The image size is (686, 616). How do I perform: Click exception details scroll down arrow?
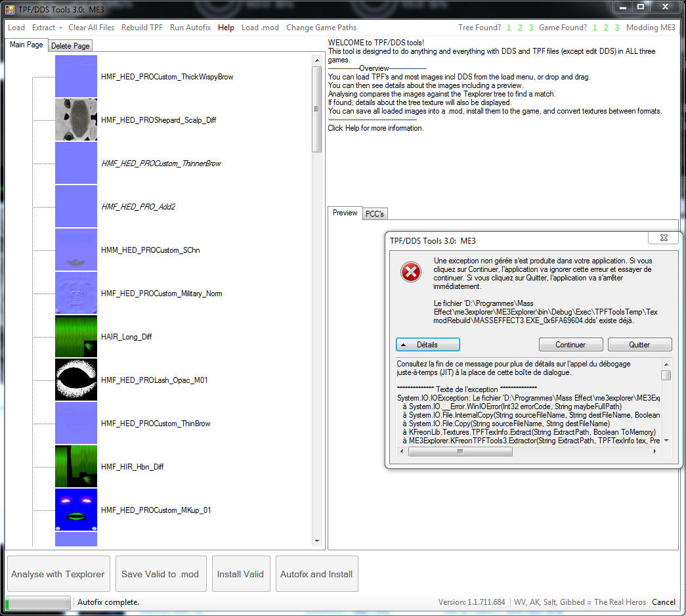pos(666,441)
